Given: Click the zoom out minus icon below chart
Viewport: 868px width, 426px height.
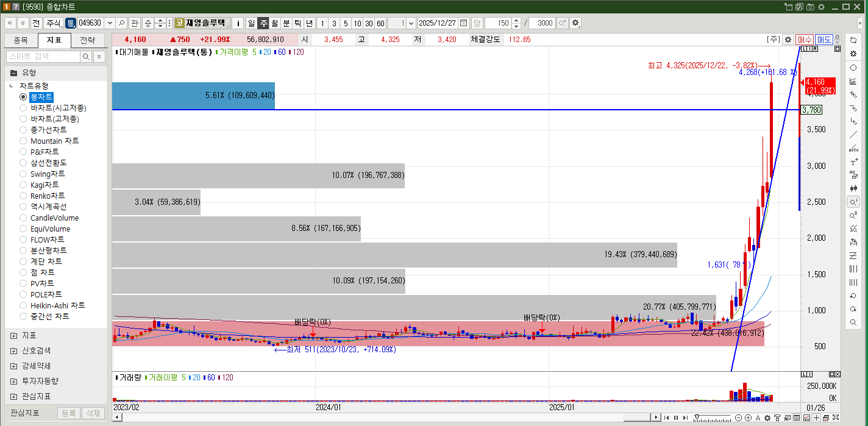Looking at the screenshot, I should point(739,417).
